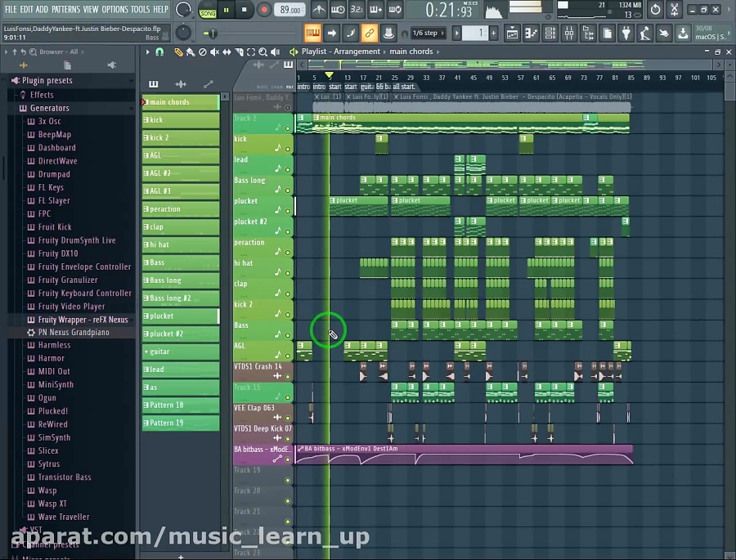Open the FILE menu
The height and width of the screenshot is (560, 736).
[x=11, y=9]
